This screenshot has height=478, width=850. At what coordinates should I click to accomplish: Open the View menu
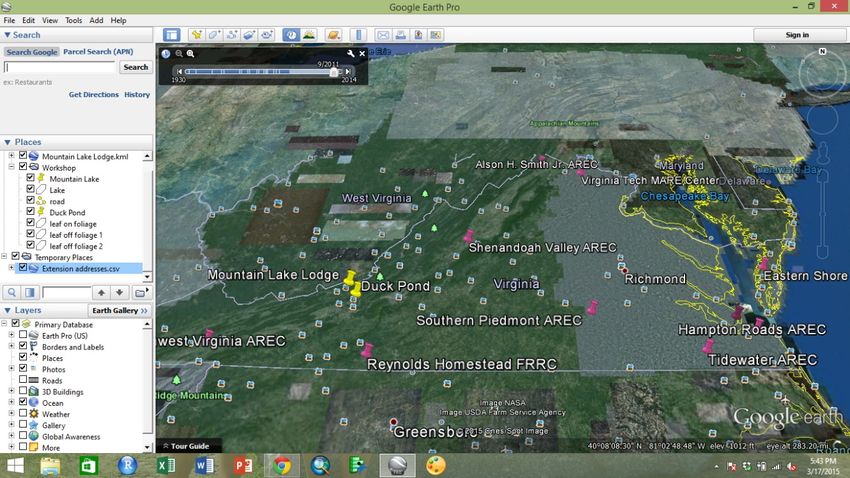click(50, 20)
